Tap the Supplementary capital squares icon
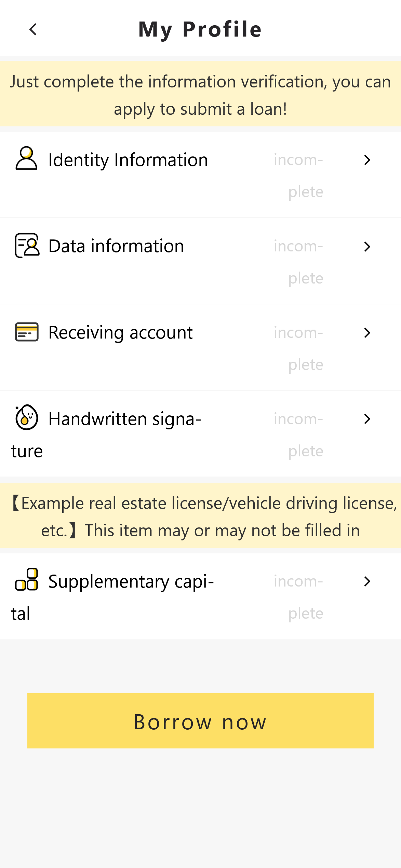 tap(27, 579)
